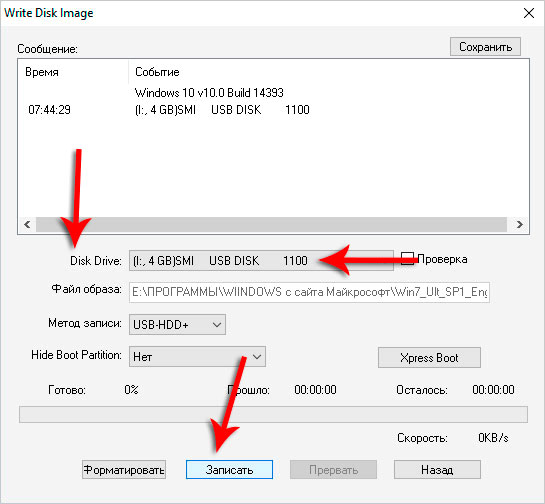Go back with the Назад button
The image size is (545, 504).
(x=437, y=470)
